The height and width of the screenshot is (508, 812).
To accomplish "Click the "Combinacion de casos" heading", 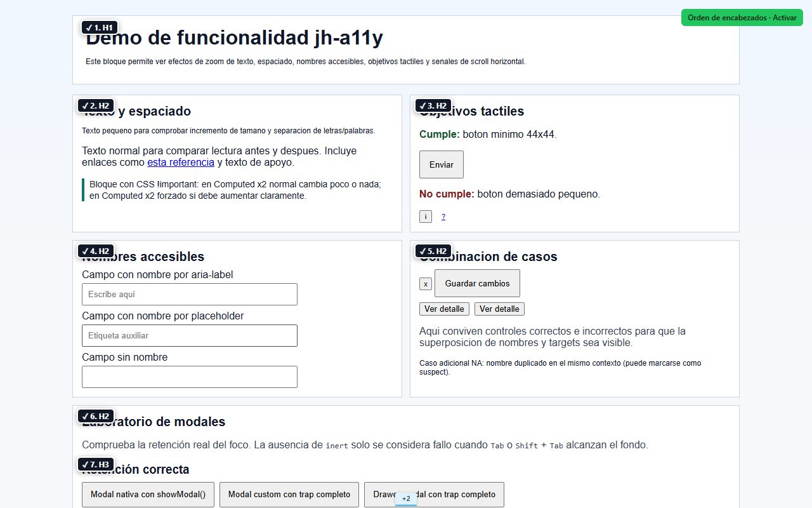I will [488, 257].
